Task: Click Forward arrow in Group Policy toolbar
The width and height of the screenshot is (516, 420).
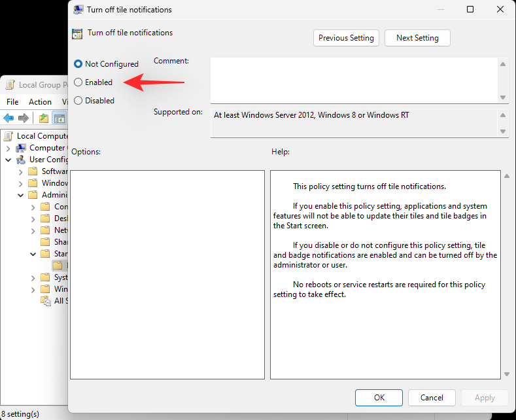Action: (x=24, y=118)
